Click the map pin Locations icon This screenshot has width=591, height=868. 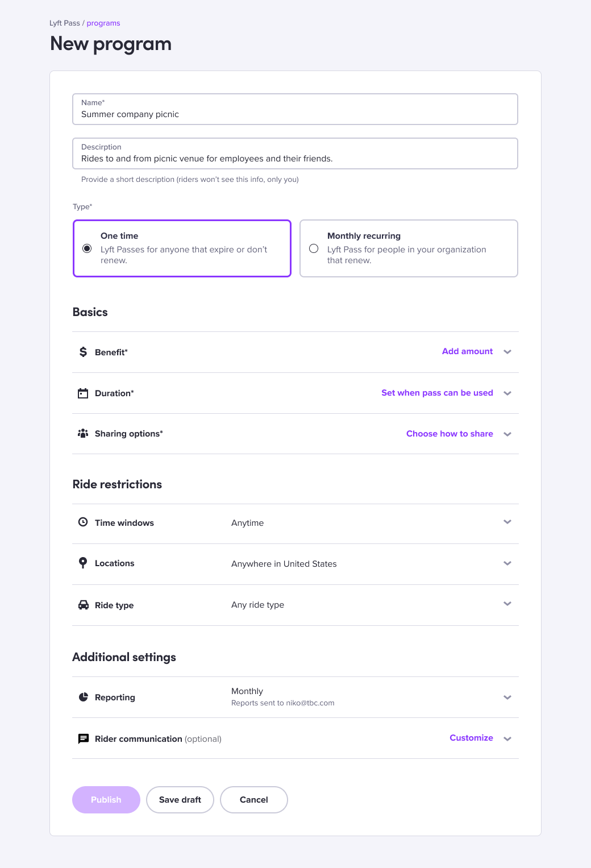coord(83,563)
